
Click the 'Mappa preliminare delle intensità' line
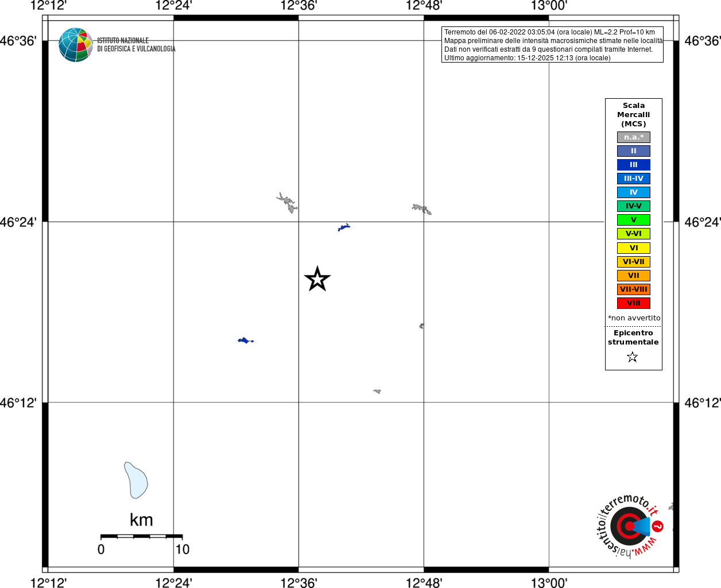click(x=553, y=41)
